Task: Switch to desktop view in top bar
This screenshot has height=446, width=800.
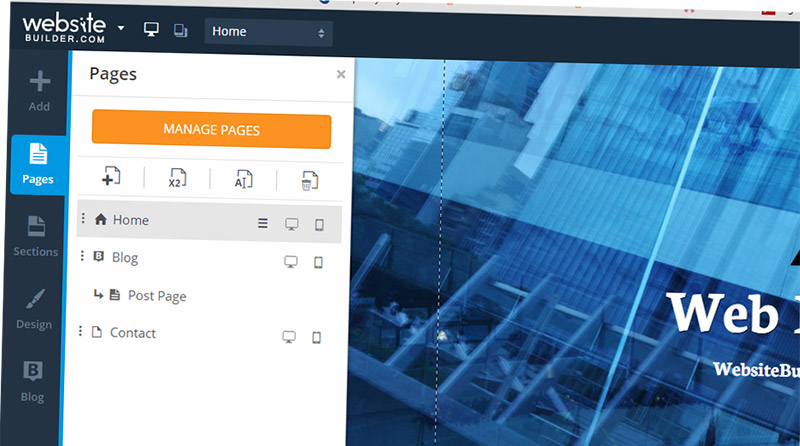Action: point(151,29)
